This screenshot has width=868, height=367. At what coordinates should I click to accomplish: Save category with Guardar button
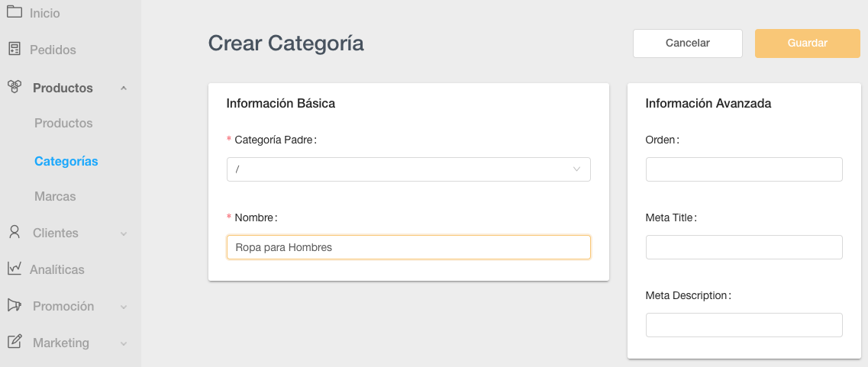807,43
